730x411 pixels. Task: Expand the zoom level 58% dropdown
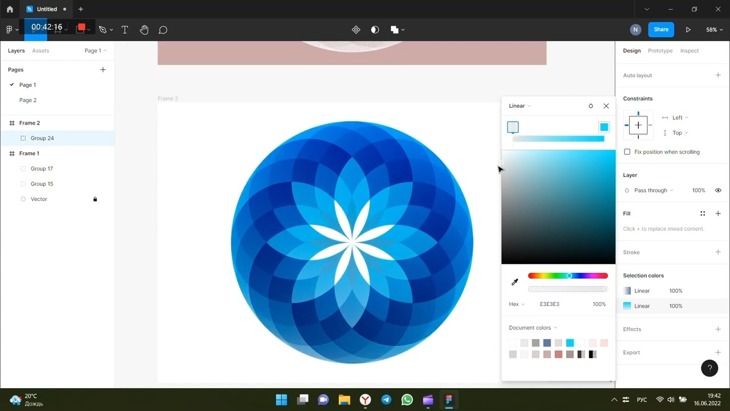[x=714, y=30]
